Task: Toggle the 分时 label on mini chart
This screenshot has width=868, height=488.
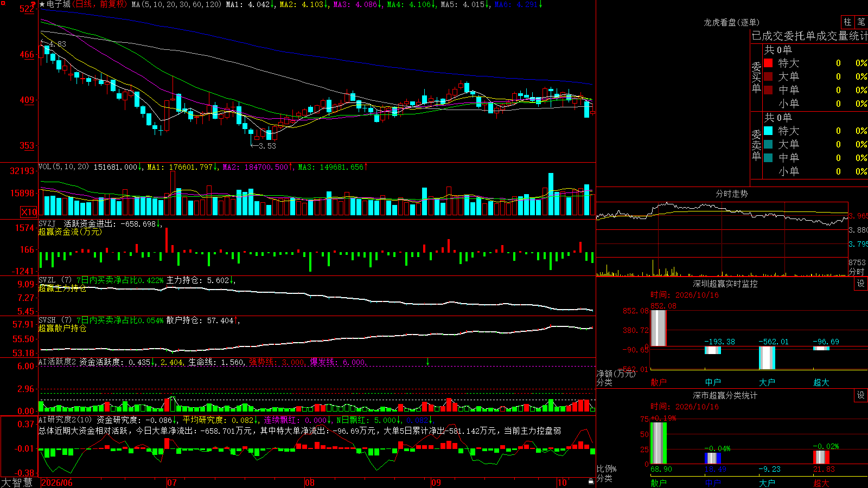Action: pos(857,272)
